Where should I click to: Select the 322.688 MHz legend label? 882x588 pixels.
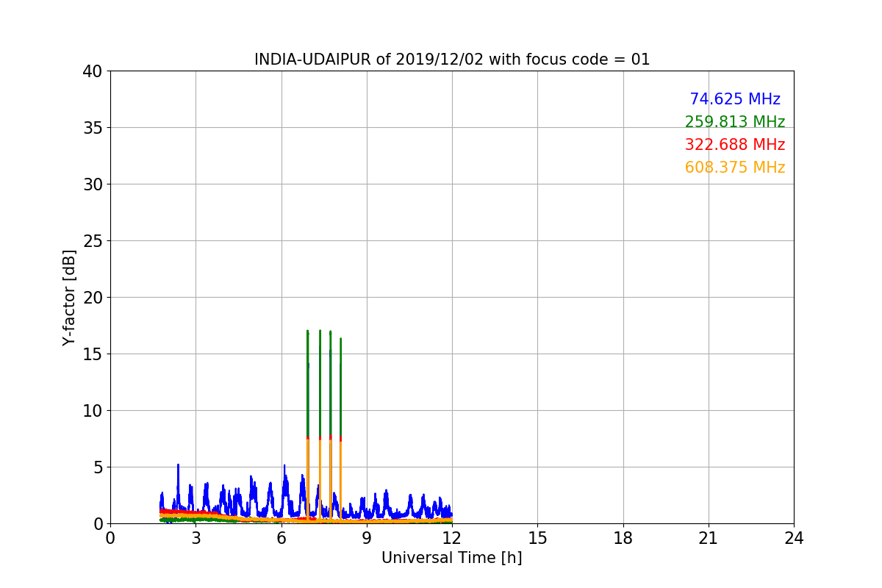(x=735, y=145)
